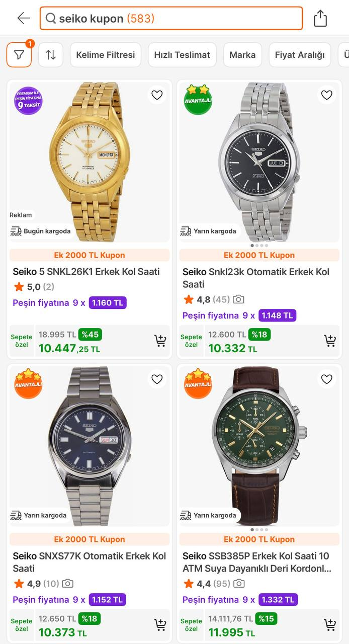
Task: Add Seiko 5 SNKL26K1 to cart
Action: coord(160,341)
